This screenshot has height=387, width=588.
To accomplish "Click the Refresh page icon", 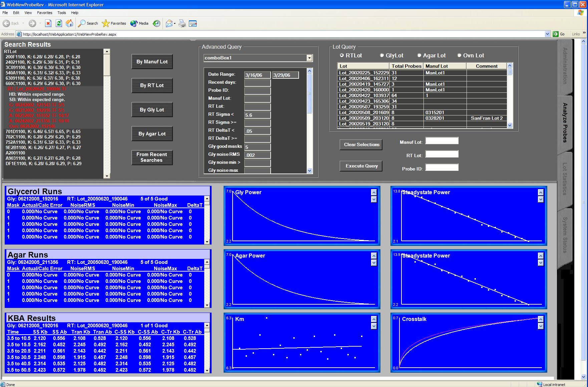I will (x=59, y=23).
